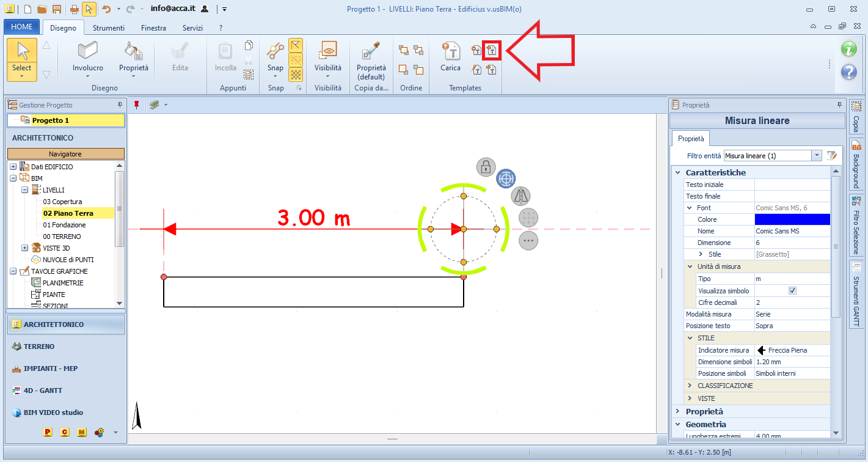Click the red P icon in bottom left panel
Screen dimensions: 868x462
pos(48,432)
